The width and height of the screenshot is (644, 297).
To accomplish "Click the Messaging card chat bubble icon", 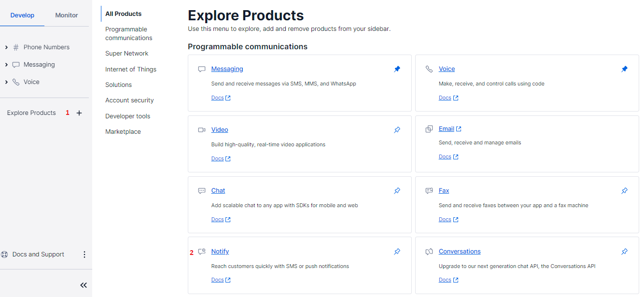I will click(x=202, y=69).
